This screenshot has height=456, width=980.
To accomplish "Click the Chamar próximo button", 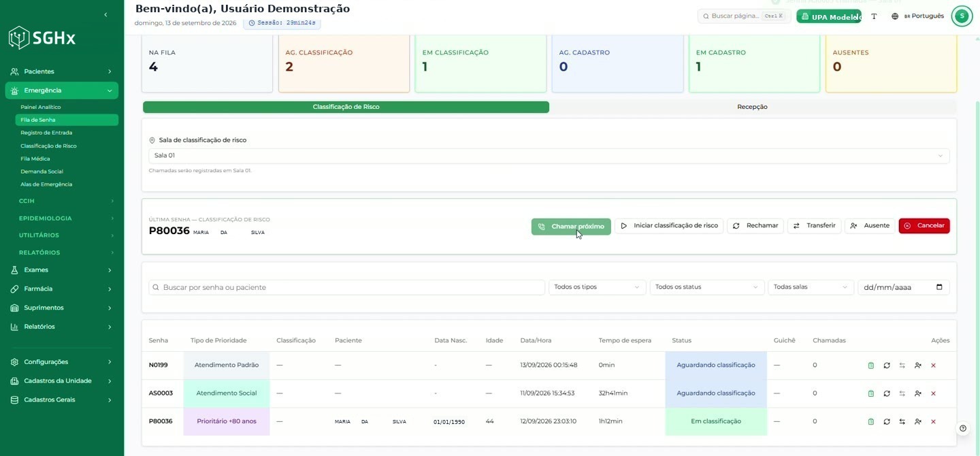I will (x=571, y=227).
